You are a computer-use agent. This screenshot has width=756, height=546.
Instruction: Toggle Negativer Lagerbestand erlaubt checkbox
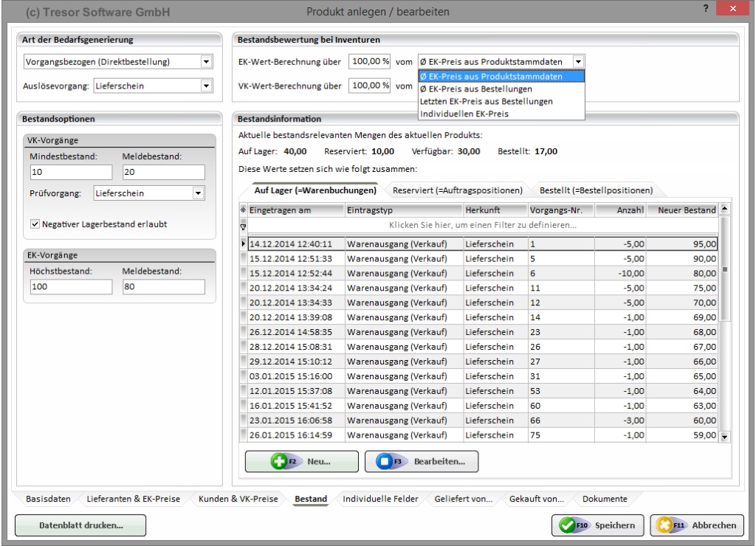35,224
